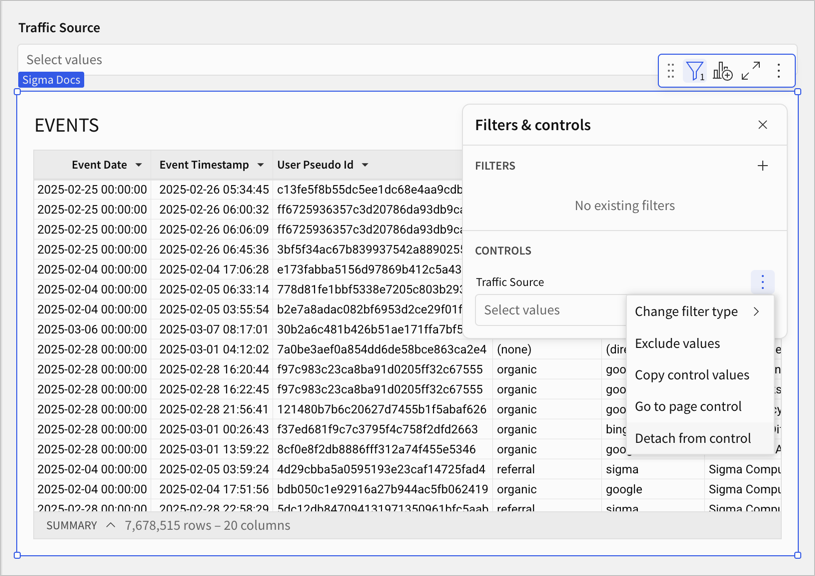Select Exclude values menu option
Screen dimensions: 815x576
[x=677, y=344]
